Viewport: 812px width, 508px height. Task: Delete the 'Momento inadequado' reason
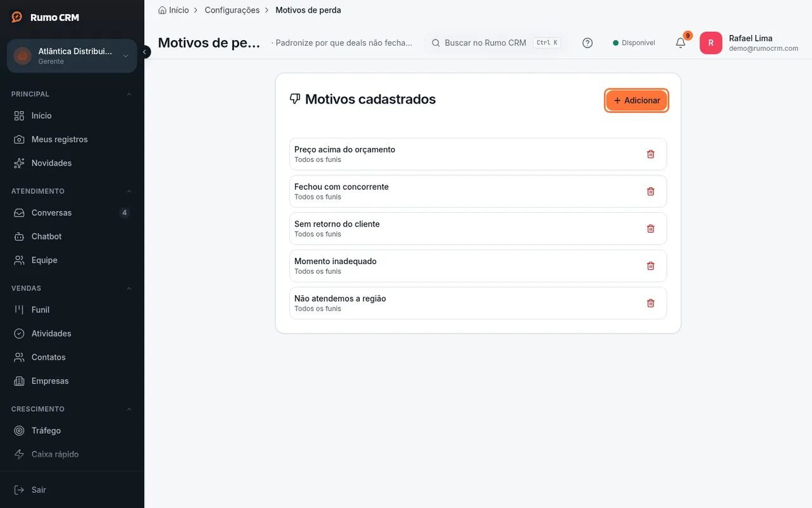coord(650,266)
